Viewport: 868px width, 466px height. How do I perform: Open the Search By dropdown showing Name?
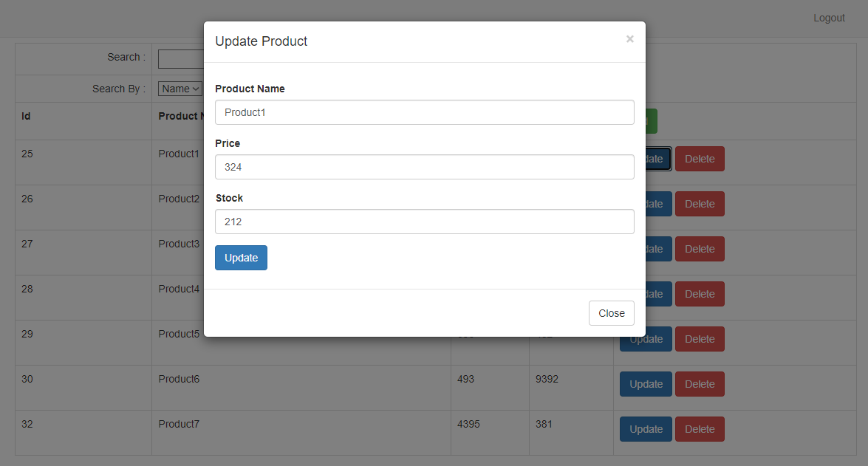coord(180,88)
